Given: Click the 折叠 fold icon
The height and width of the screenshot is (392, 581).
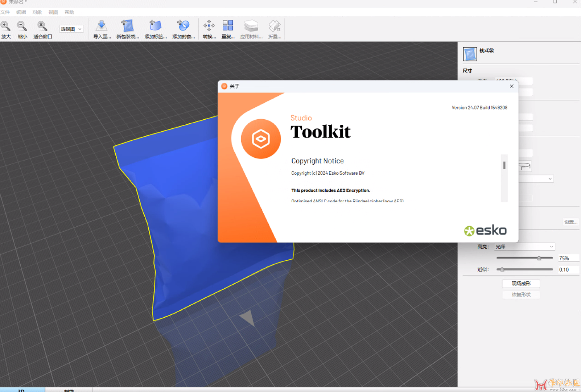Looking at the screenshot, I should (275, 26).
